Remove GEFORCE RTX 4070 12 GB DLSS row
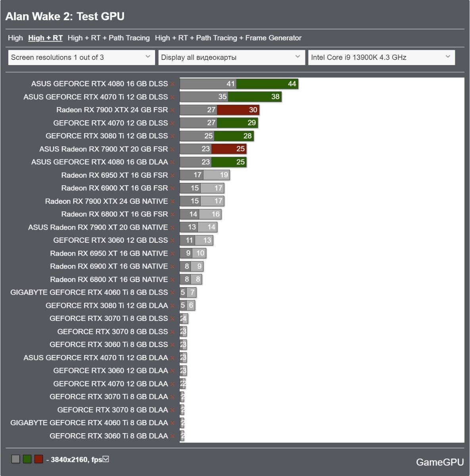470x476 pixels. 173,123
